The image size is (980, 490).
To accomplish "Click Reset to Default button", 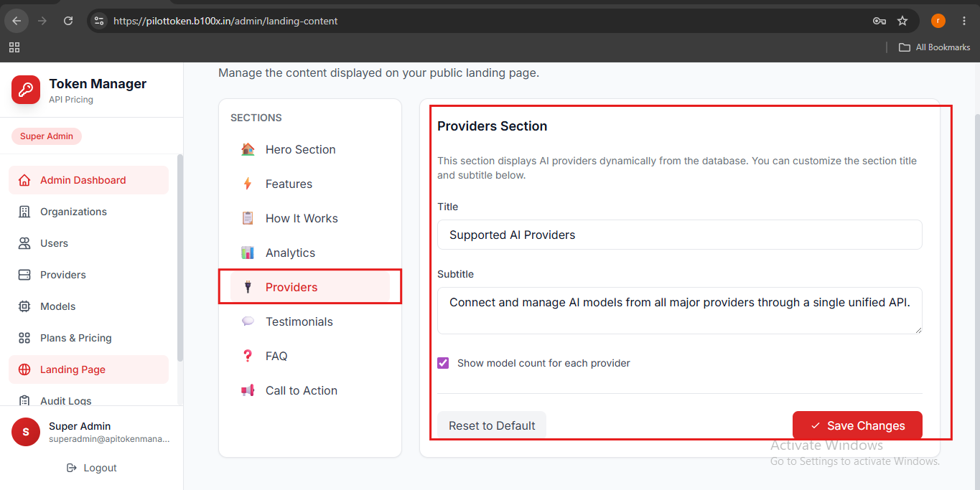I will point(492,425).
